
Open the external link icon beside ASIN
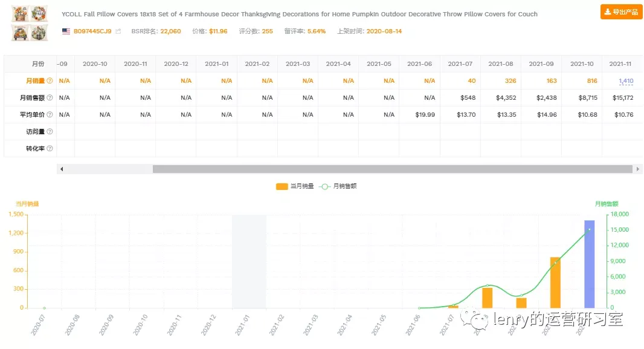pos(118,31)
